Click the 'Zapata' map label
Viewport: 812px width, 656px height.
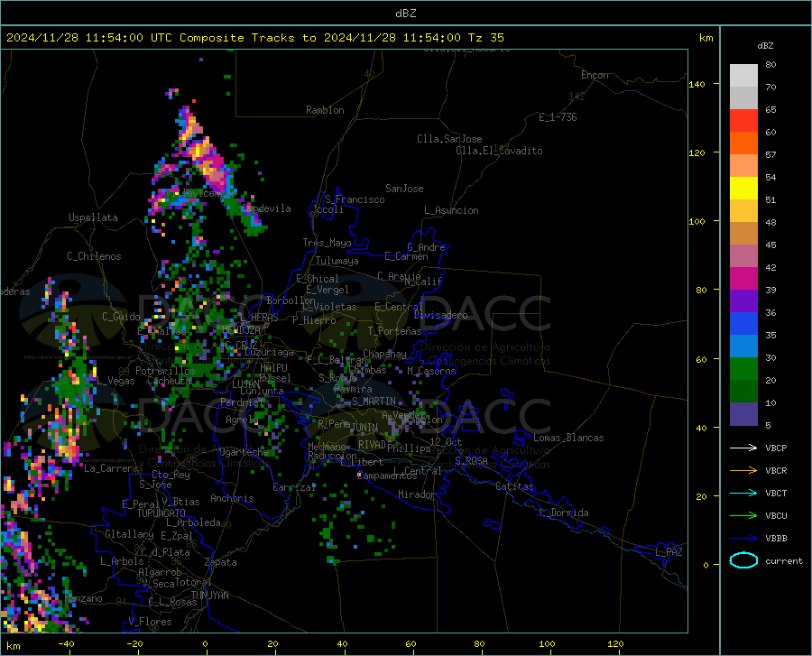221,562
